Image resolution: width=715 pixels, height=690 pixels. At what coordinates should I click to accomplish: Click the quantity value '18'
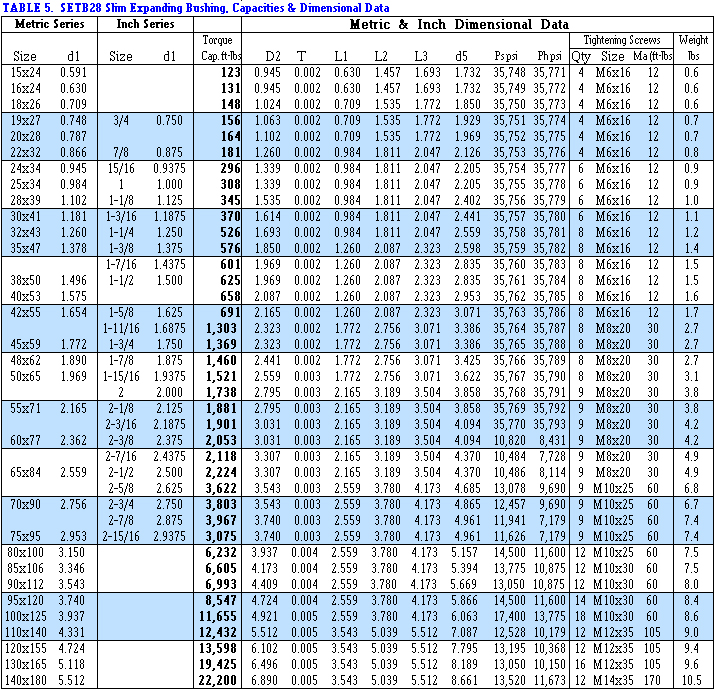tap(580, 616)
